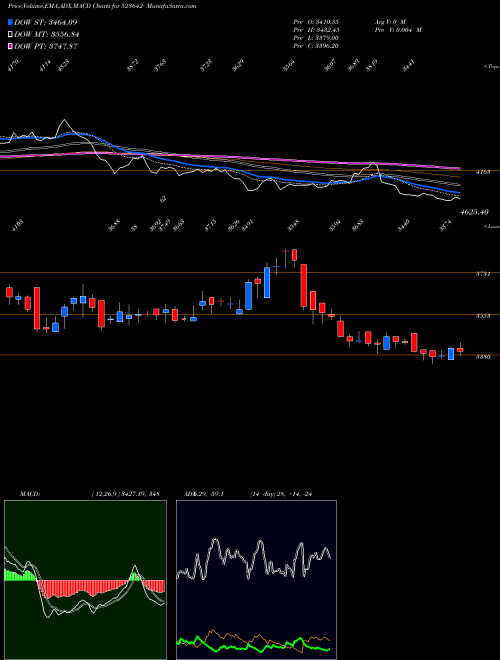500x660 pixels.
Task: Click the 'Avg V: 0 M' volume text
Action: [x=390, y=21]
